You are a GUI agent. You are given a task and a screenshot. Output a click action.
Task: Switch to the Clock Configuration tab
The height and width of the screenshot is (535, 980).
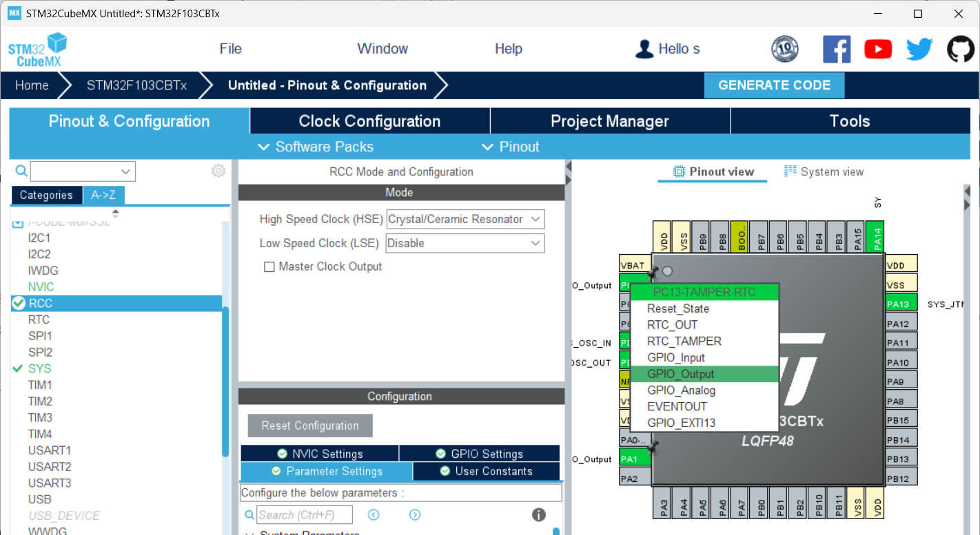click(x=369, y=121)
